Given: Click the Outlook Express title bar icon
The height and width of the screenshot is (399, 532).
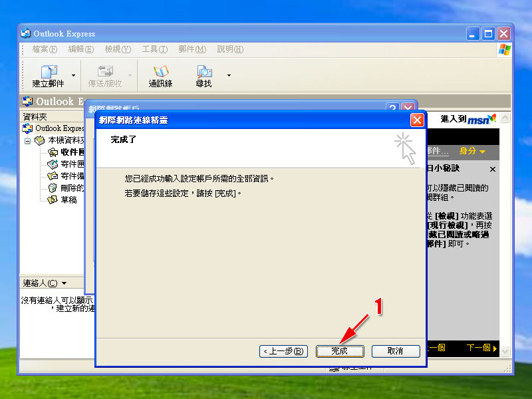Looking at the screenshot, I should 26,33.
